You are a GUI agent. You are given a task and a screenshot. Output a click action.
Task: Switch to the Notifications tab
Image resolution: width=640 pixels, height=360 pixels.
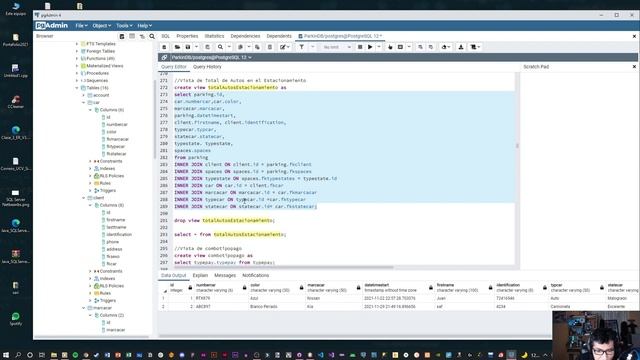click(x=256, y=276)
